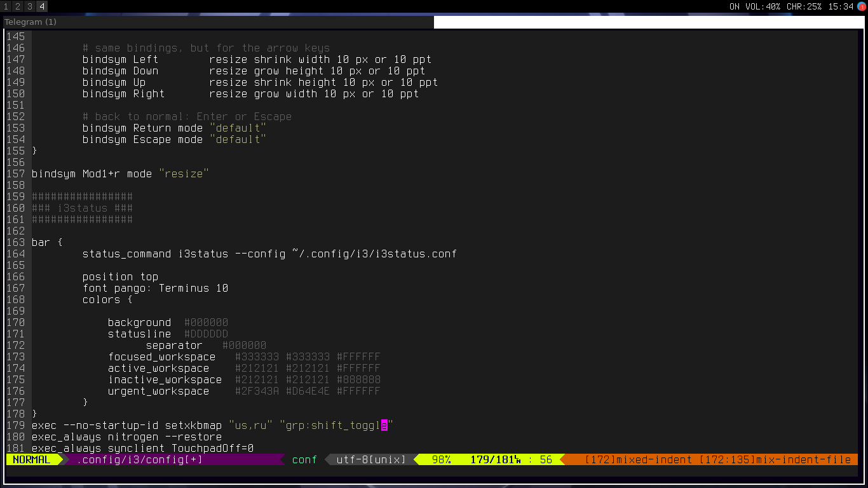Click 'bindsym Escape mode' on line 154
Screen dimensions: 868x488
coord(142,139)
